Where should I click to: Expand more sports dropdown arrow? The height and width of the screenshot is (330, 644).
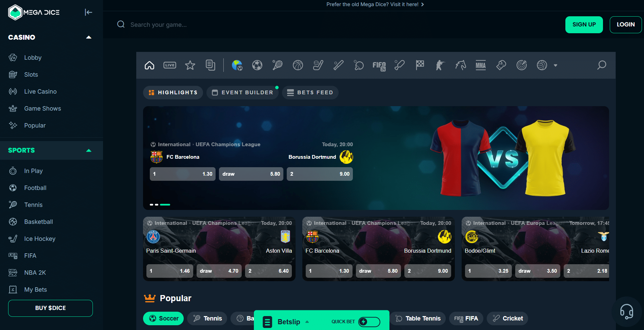click(x=556, y=65)
